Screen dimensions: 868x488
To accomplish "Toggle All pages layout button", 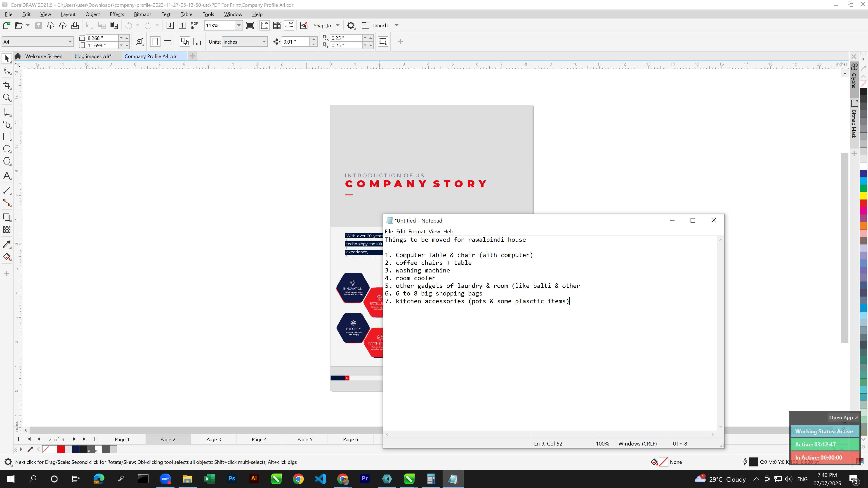I will tap(185, 42).
